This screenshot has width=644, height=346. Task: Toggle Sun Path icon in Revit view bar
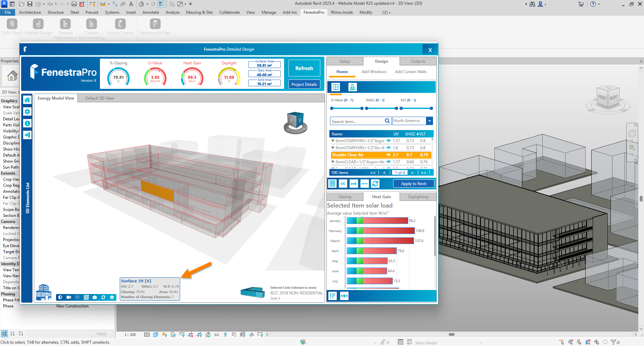pyautogui.click(x=164, y=335)
